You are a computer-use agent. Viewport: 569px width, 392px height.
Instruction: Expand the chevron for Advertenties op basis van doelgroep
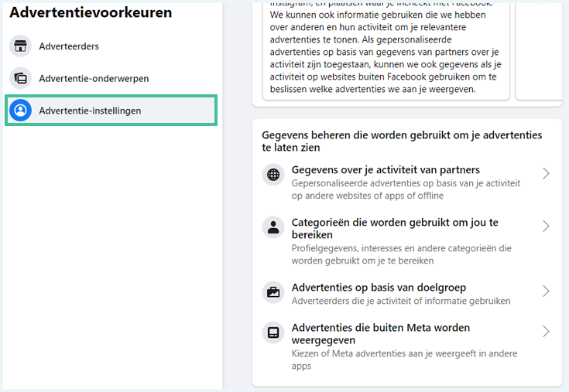pos(546,291)
